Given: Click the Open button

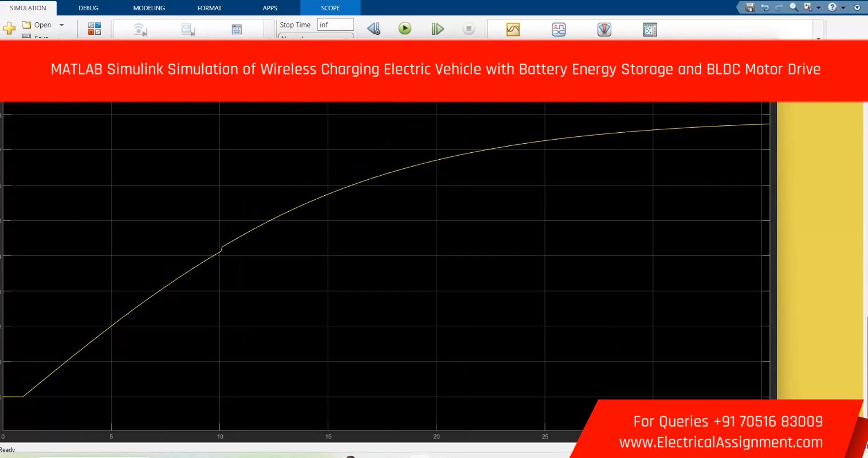Looking at the screenshot, I should pyautogui.click(x=37, y=25).
